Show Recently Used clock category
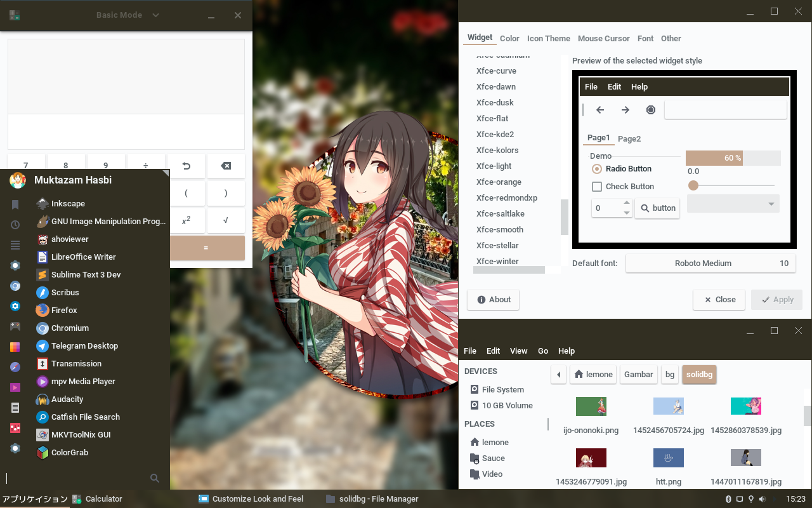 point(15,225)
